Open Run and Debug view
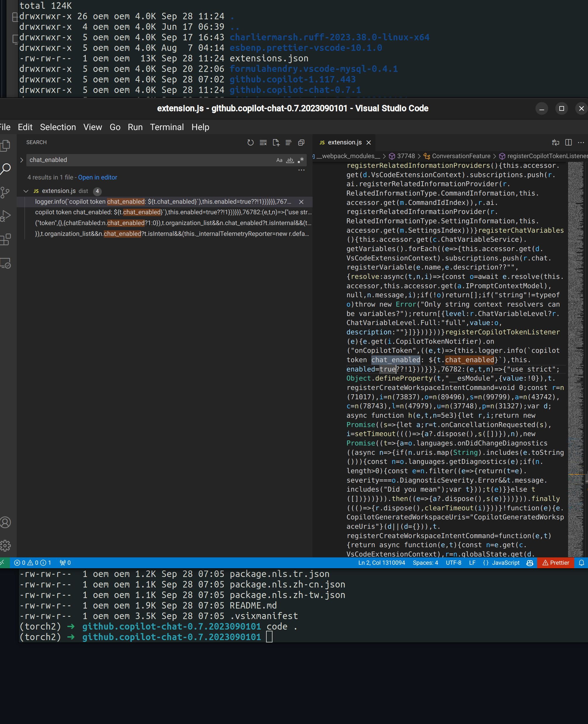 coord(6,216)
